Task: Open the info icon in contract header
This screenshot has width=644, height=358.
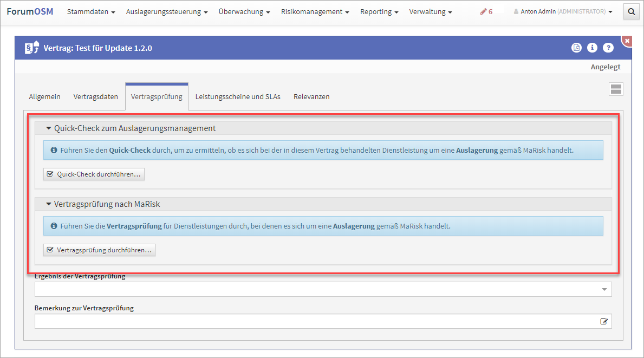Action: click(x=592, y=48)
